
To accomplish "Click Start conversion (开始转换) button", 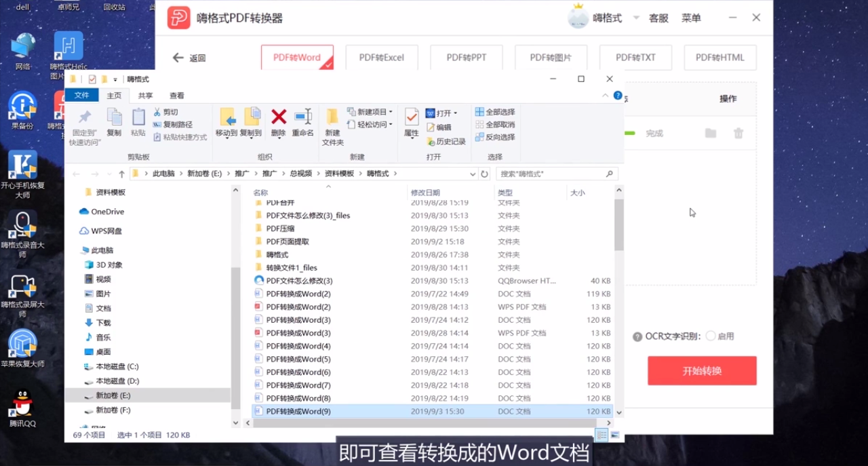I will 702,371.
